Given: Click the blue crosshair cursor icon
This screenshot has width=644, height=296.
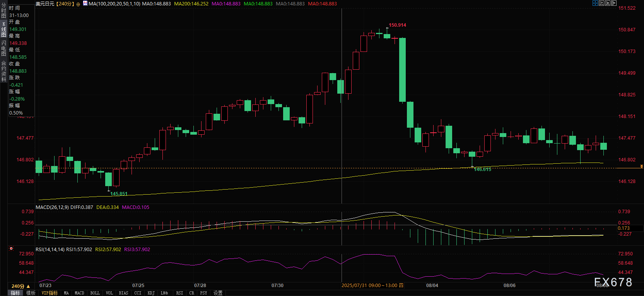Looking at the screenshot, I should pos(595,3).
